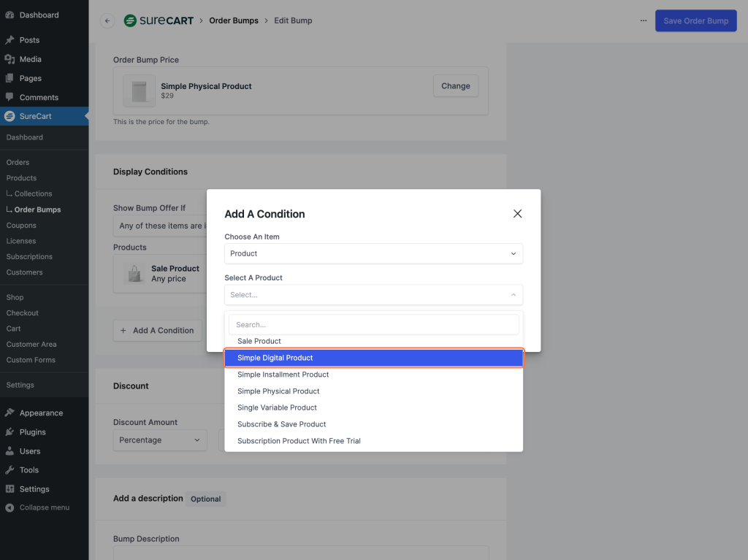
Task: Open the three-dot more options menu
Action: click(643, 21)
